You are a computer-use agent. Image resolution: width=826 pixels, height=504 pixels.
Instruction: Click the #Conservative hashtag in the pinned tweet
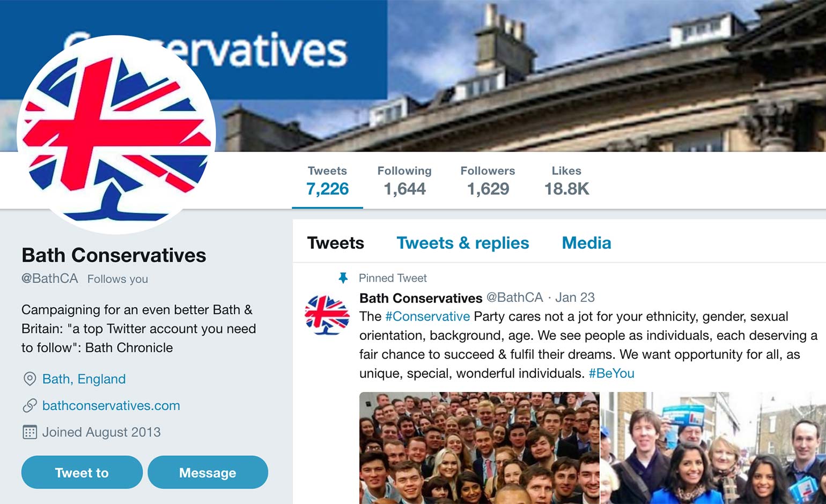427,317
